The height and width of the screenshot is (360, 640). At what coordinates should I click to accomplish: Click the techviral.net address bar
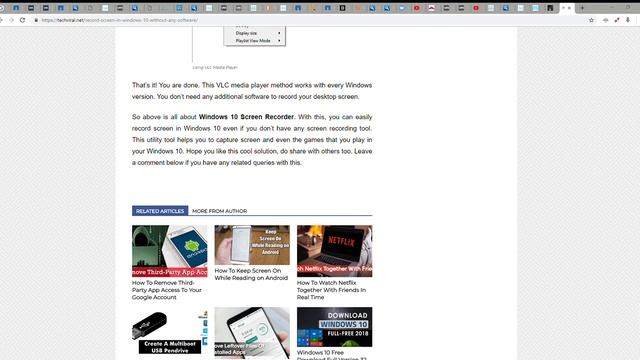click(310, 20)
